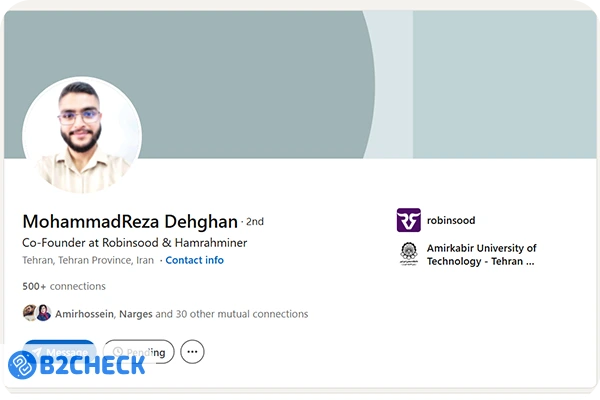Open the Contact info link

[x=194, y=260]
